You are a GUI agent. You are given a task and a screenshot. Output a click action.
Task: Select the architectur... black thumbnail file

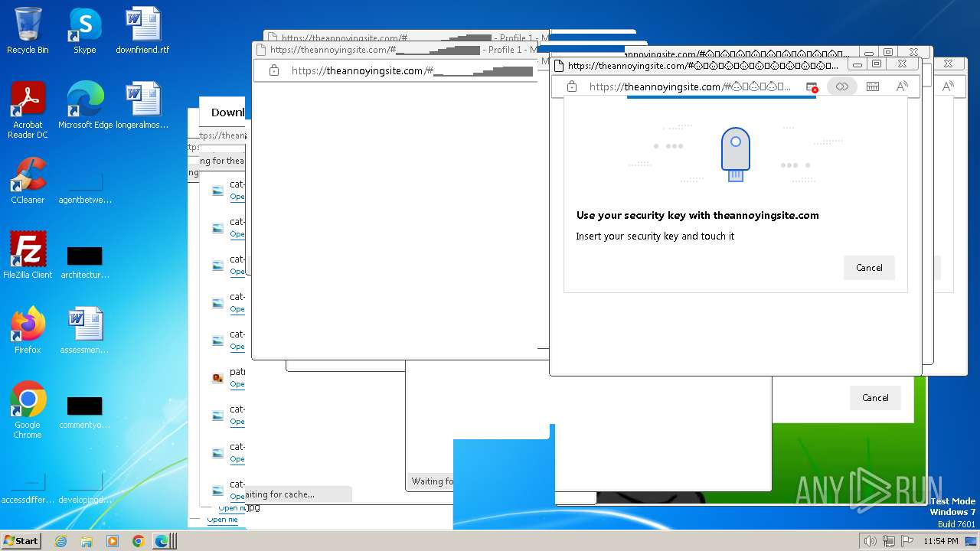point(85,262)
